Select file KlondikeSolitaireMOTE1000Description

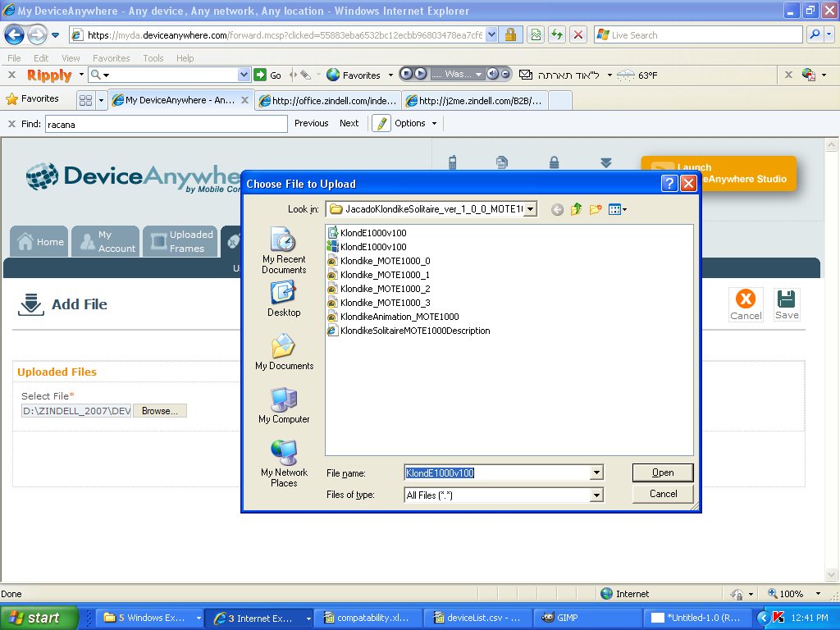tap(409, 331)
